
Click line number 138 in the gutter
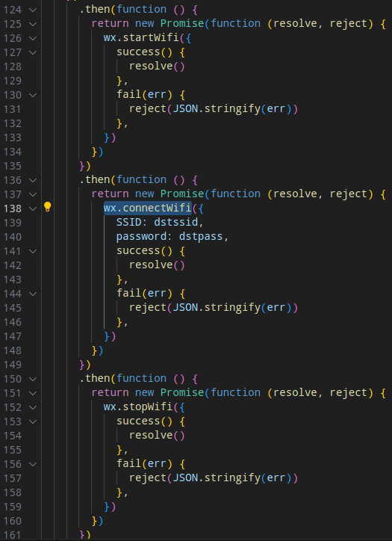[13, 208]
